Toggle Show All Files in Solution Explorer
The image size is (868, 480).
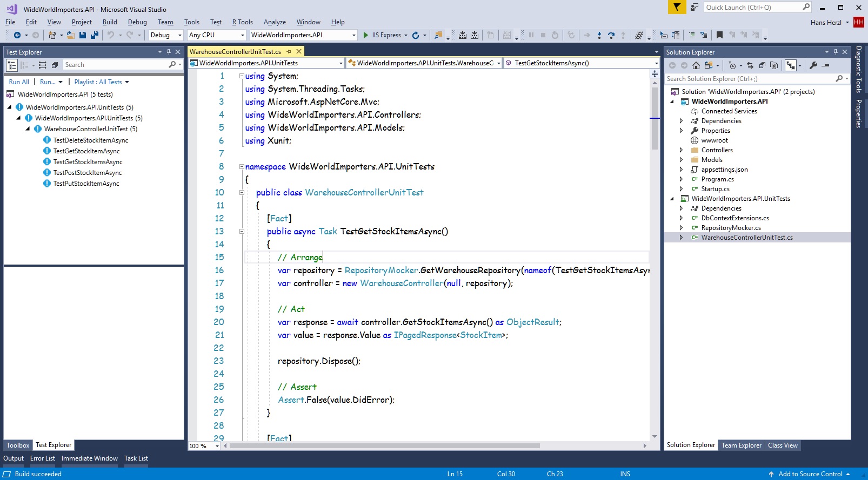(x=774, y=65)
